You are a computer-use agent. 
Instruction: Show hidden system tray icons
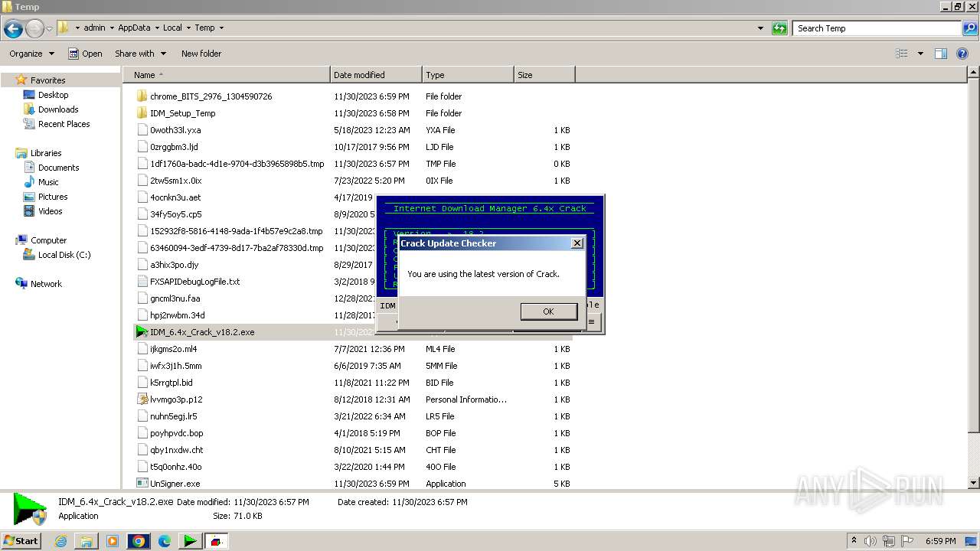point(854,540)
